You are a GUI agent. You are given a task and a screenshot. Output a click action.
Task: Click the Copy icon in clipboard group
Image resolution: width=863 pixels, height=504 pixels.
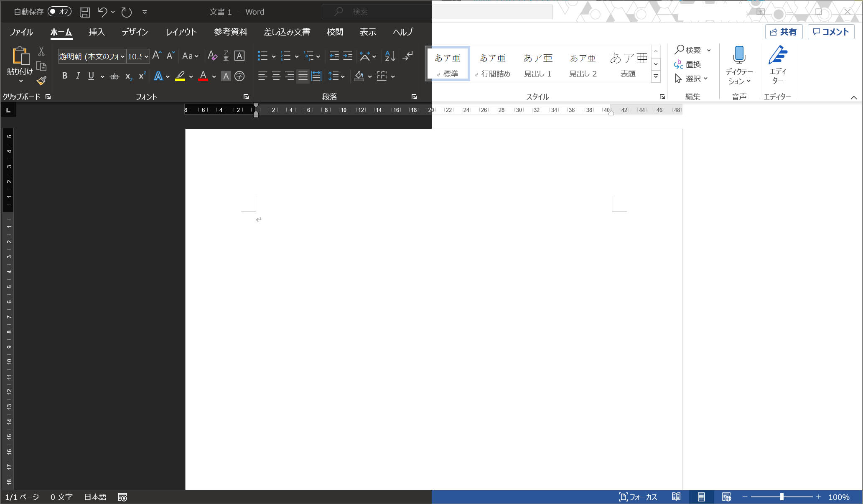(41, 66)
